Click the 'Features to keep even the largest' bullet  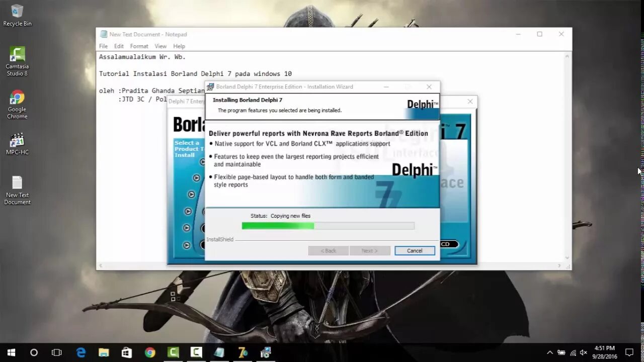[296, 160]
